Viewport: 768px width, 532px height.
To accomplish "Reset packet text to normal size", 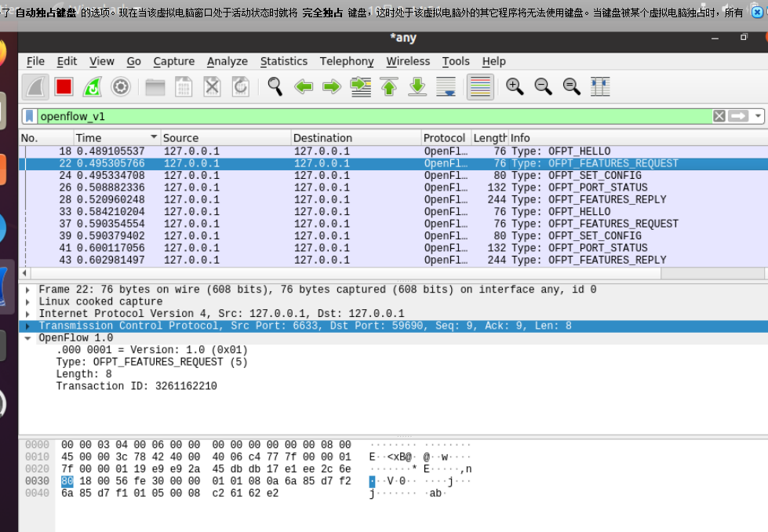I will [x=571, y=87].
